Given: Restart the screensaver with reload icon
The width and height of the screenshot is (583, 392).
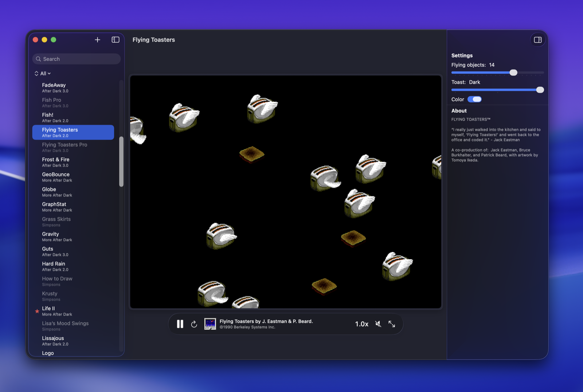Looking at the screenshot, I should [x=194, y=324].
